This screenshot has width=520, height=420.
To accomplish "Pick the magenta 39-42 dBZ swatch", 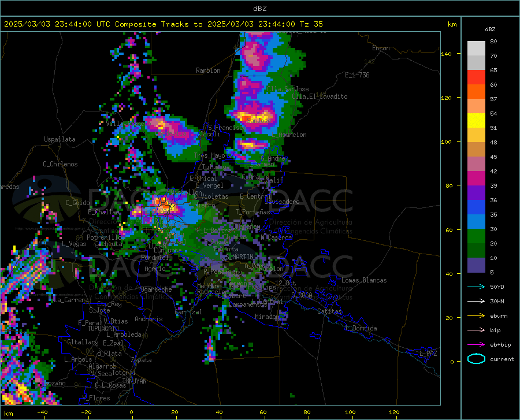I will (x=476, y=179).
